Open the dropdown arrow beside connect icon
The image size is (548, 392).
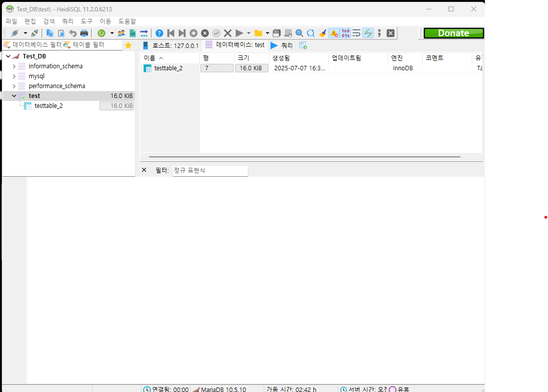click(x=25, y=33)
